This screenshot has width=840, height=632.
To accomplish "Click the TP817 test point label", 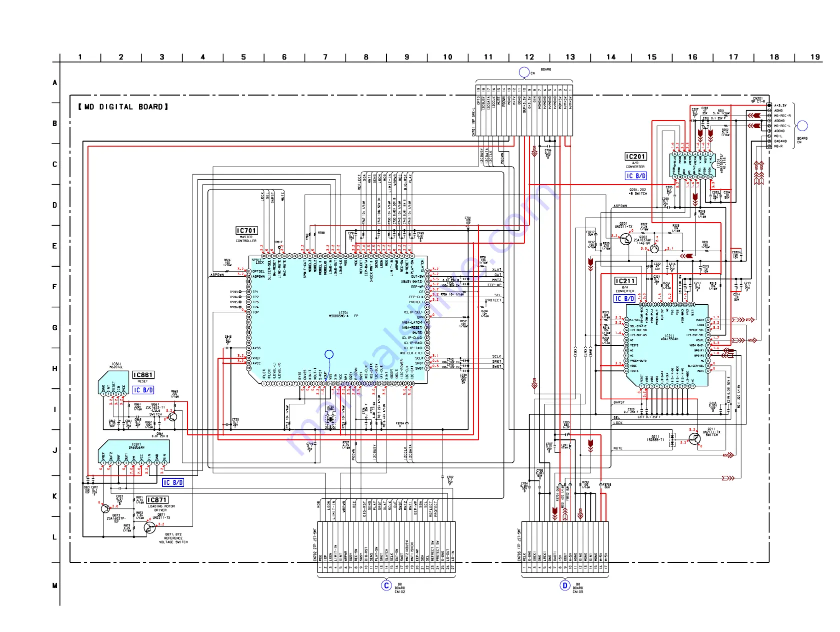I will coord(278,242).
